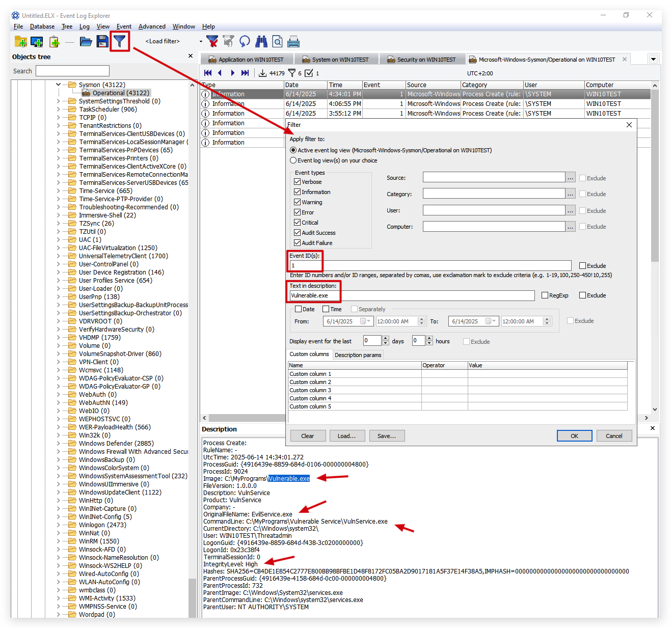The width and height of the screenshot is (672, 628).
Task: Click the save floppy disk icon
Action: click(102, 41)
